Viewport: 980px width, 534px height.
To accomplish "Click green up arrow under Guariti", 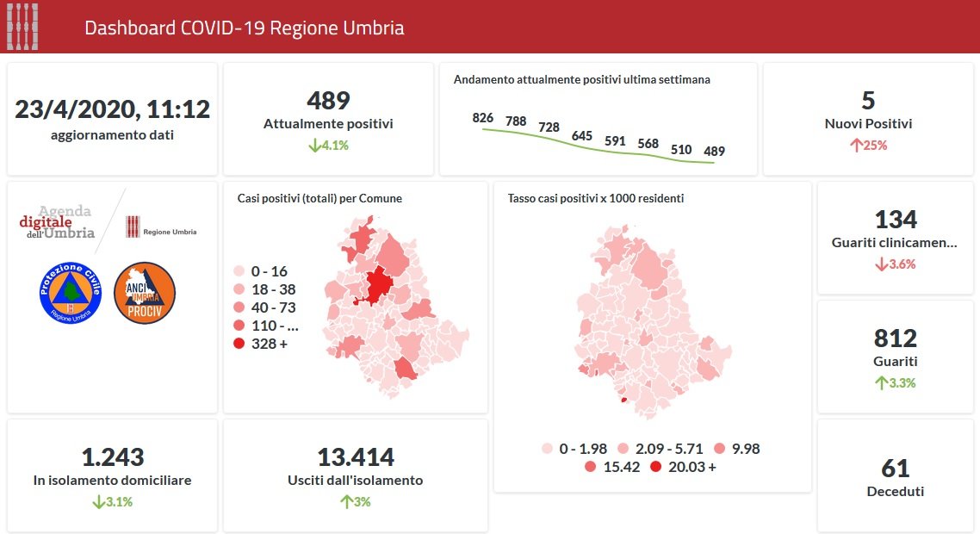I will click(x=880, y=383).
